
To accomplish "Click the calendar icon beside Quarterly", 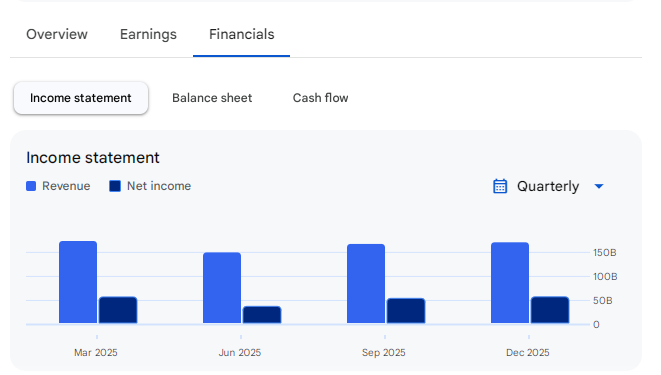I will tap(500, 186).
